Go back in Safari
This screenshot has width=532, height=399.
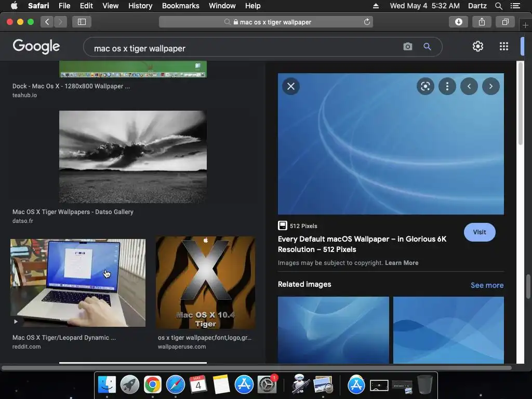pyautogui.click(x=47, y=22)
